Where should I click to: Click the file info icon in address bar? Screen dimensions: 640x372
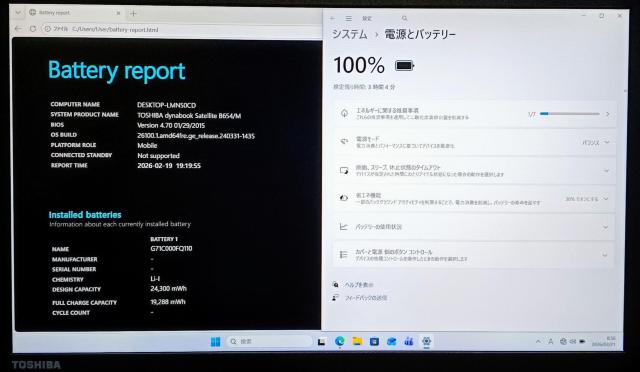point(47,29)
